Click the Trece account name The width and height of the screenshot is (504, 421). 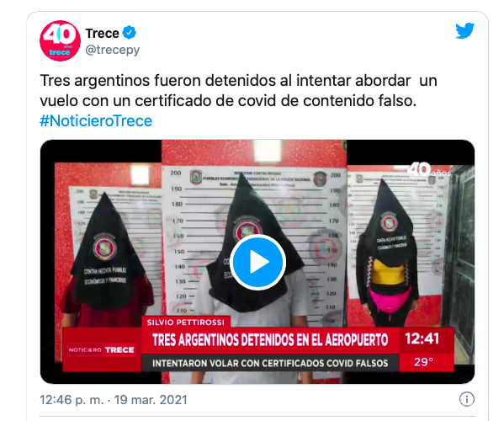(x=102, y=33)
